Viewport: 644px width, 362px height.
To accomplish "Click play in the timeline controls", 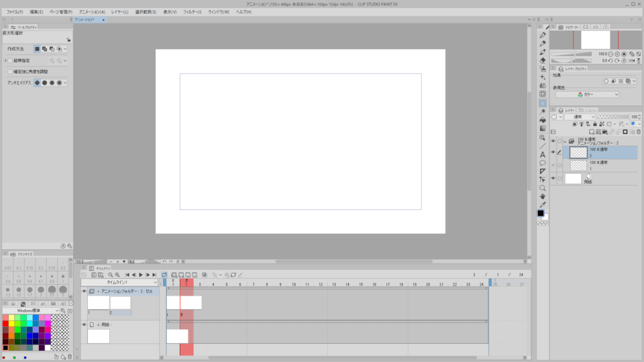I will point(141,275).
